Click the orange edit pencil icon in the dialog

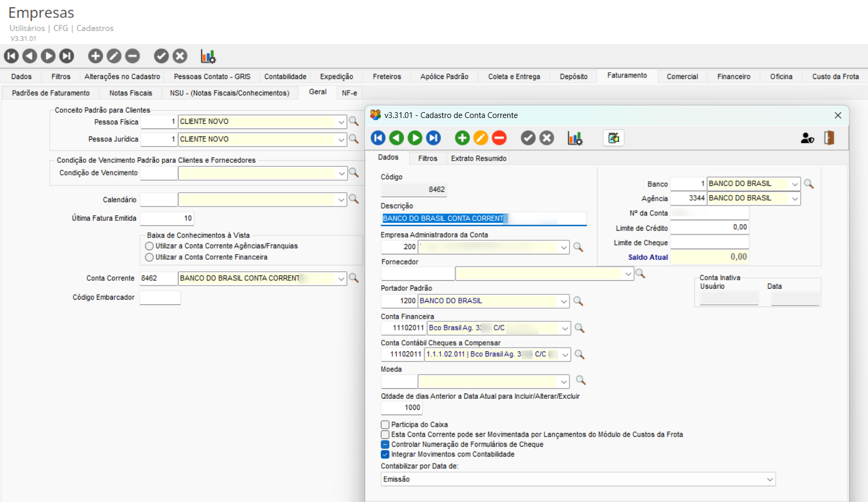[480, 138]
